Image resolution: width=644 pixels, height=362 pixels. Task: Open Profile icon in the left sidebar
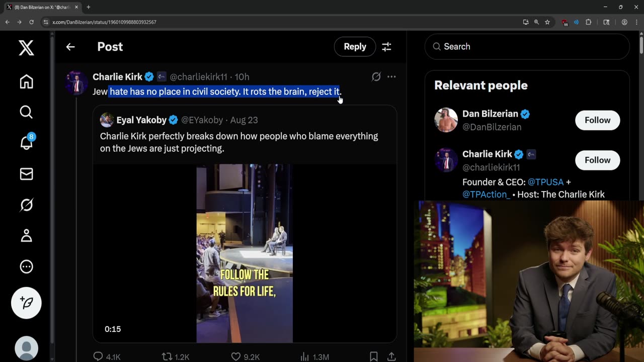(x=26, y=235)
